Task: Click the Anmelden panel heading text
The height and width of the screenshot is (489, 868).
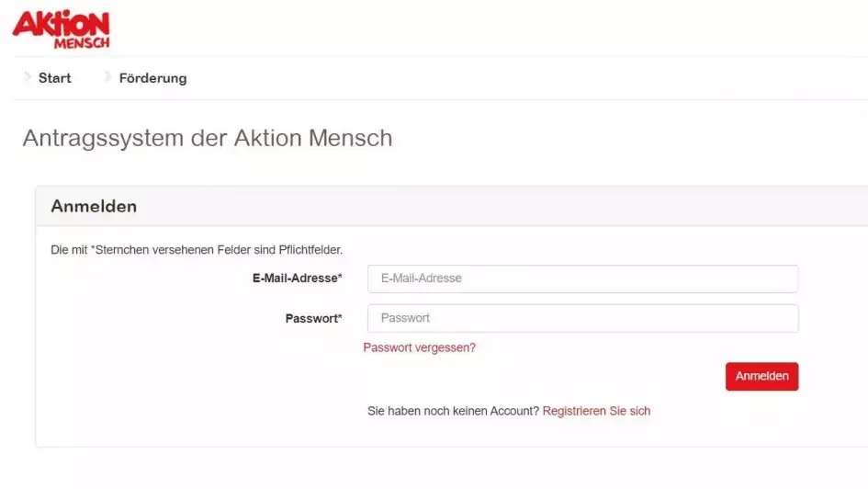Action: point(94,207)
